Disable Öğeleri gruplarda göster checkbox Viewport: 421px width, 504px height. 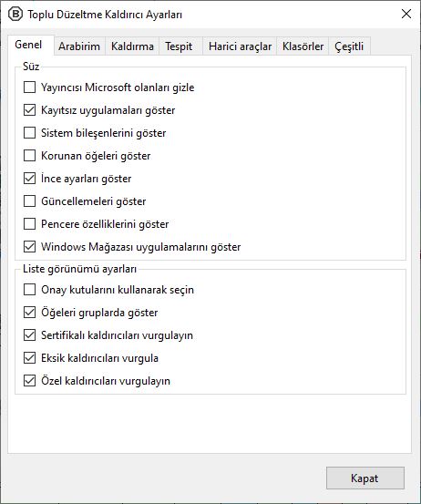coord(29,313)
